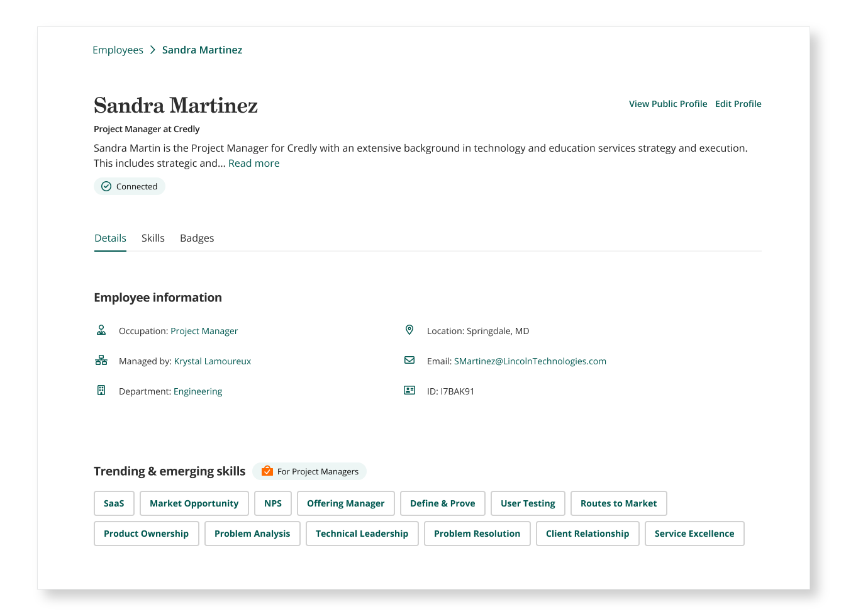
Task: Click the breadcrumb chevron after Employees
Action: pyautogui.click(x=152, y=49)
